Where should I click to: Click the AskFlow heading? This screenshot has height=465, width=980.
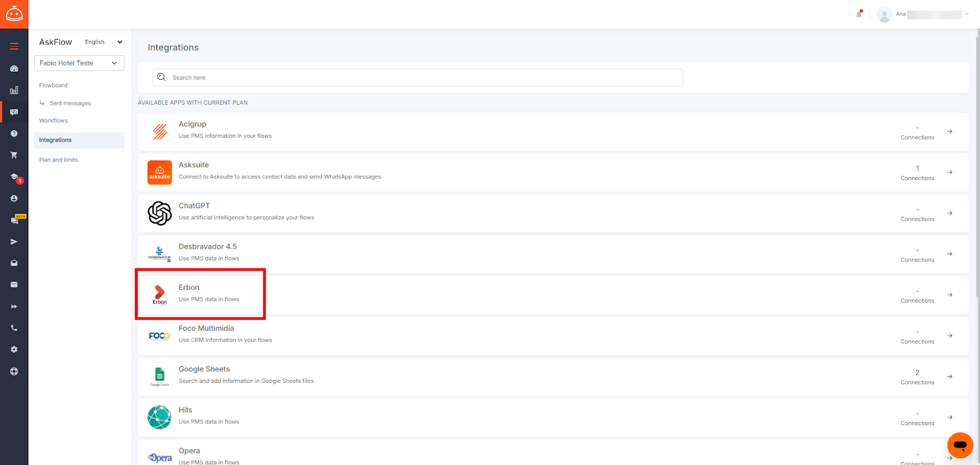[x=56, y=42]
